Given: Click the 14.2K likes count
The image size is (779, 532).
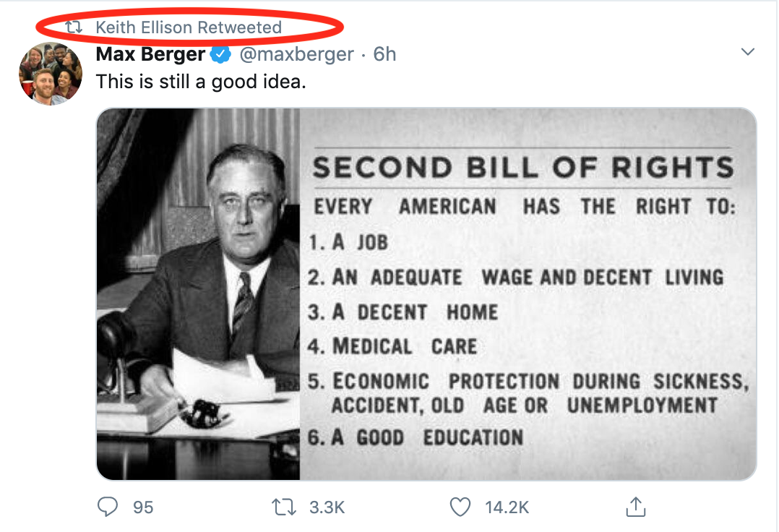Looking at the screenshot, I should tap(507, 507).
